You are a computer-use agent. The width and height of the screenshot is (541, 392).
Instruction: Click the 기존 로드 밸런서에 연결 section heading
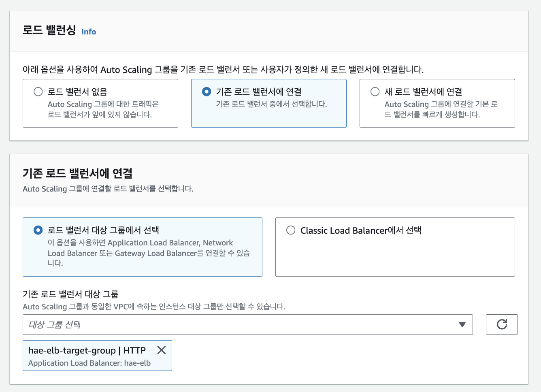point(78,173)
